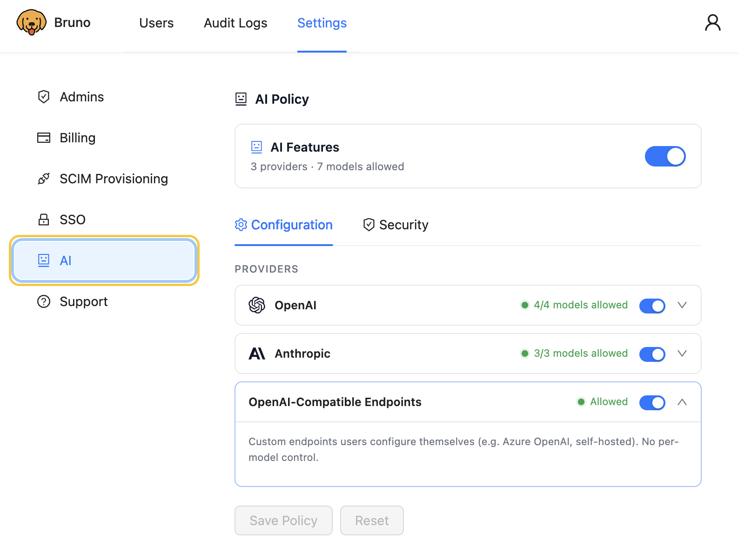
Task: Expand the OpenAI provider chevron
Action: tap(682, 305)
